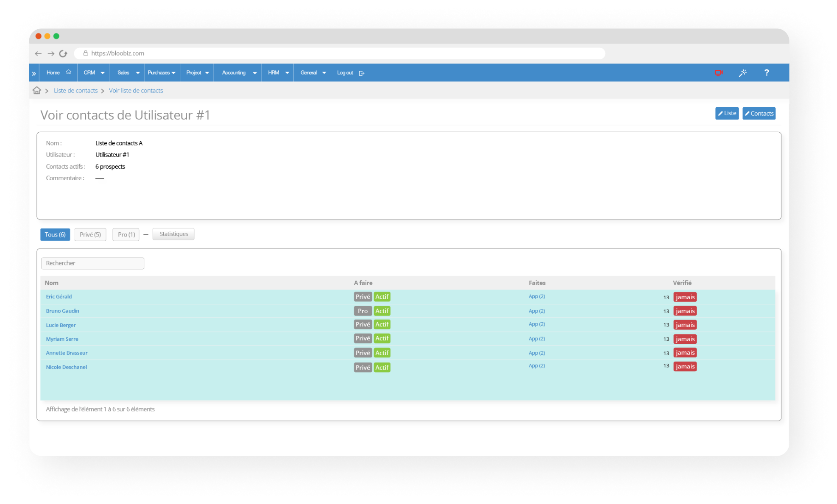
Task: Open the Project dropdown menu
Action: [197, 72]
